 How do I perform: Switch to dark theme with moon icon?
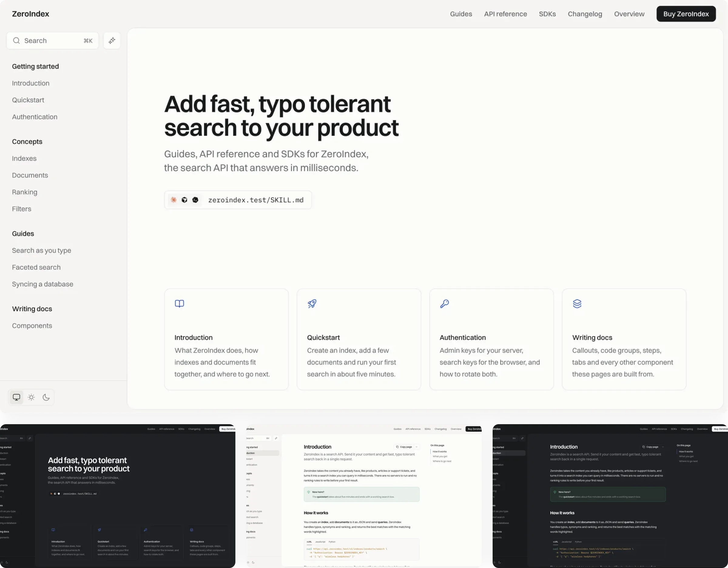pos(46,397)
